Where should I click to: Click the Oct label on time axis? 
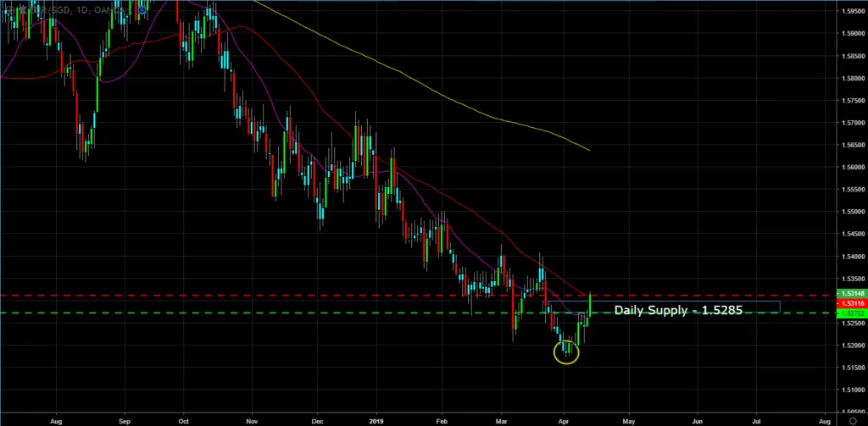(183, 421)
